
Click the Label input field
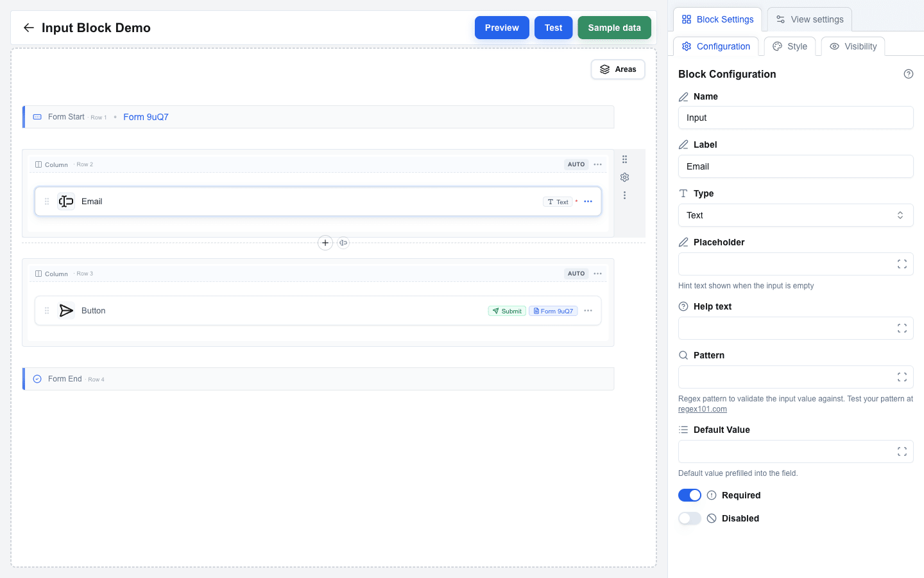(x=796, y=166)
